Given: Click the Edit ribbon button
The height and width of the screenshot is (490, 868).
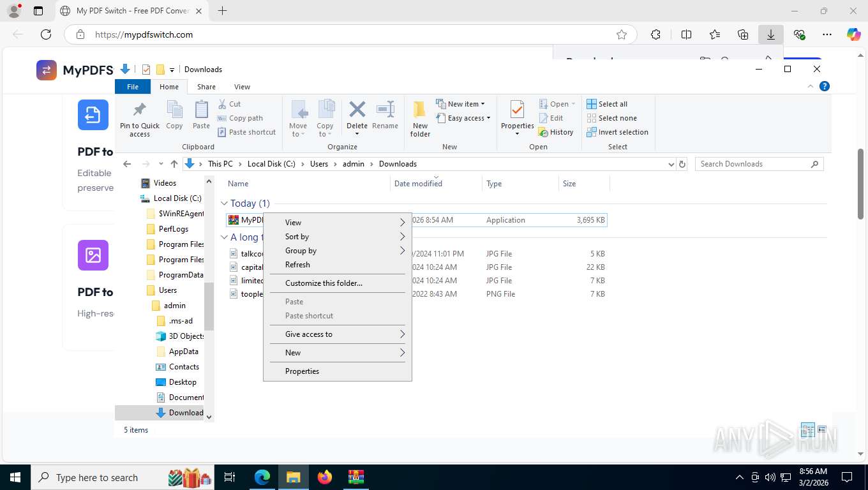Looking at the screenshot, I should pyautogui.click(x=551, y=118).
